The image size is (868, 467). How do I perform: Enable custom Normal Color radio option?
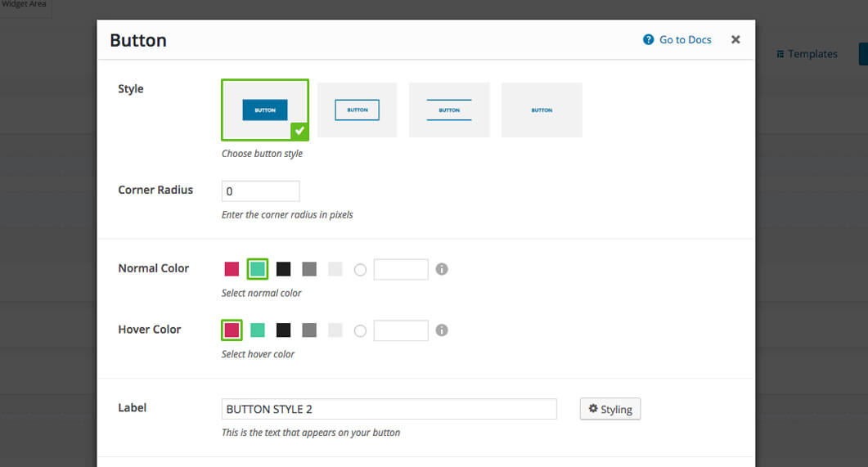click(360, 269)
